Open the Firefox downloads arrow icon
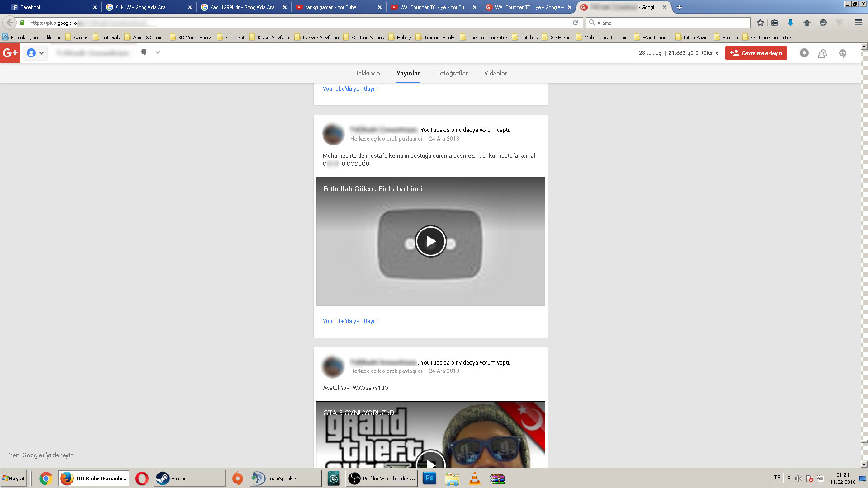868x488 pixels. click(x=790, y=23)
